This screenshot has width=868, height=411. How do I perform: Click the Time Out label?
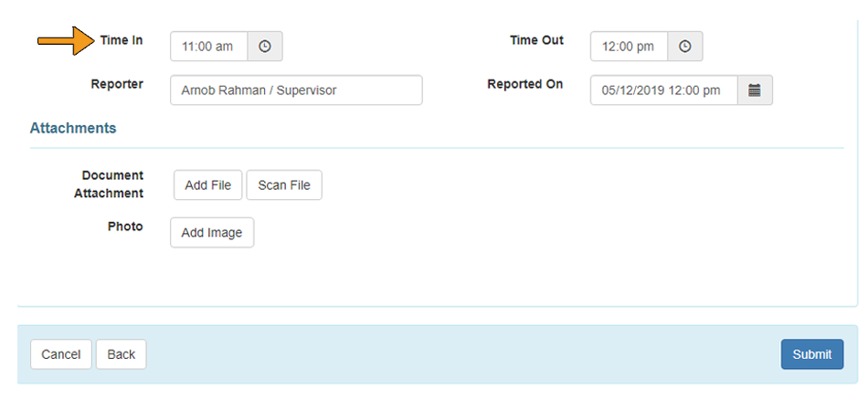(537, 40)
